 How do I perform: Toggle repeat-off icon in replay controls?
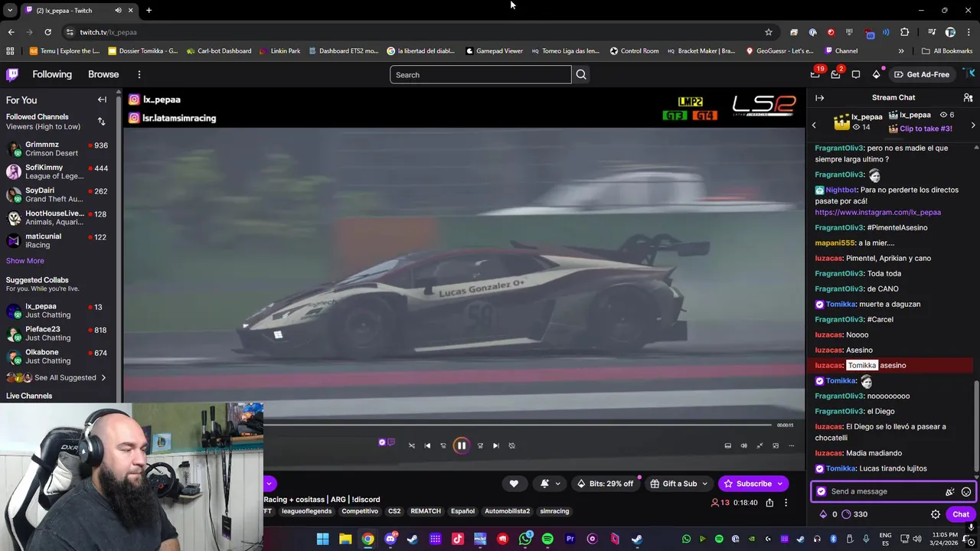point(511,445)
